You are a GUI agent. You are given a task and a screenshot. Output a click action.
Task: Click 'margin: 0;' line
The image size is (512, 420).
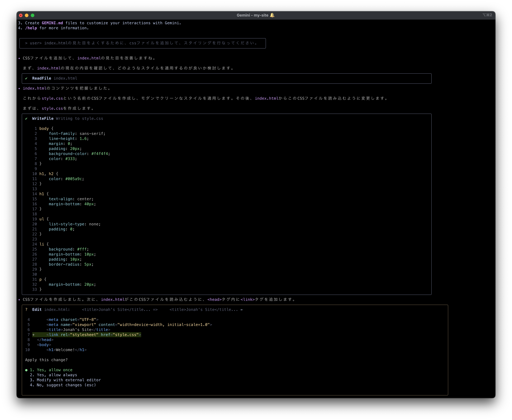[x=61, y=144]
